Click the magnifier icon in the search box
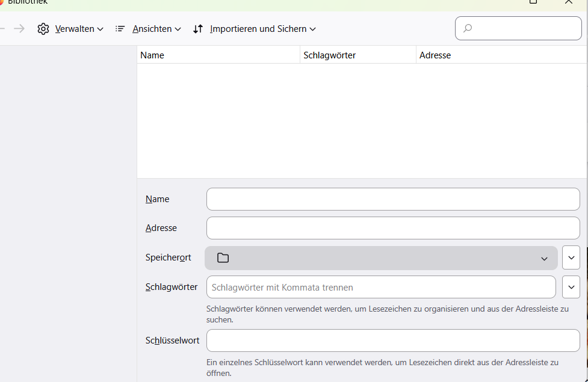This screenshot has height=382, width=588. pyautogui.click(x=468, y=28)
